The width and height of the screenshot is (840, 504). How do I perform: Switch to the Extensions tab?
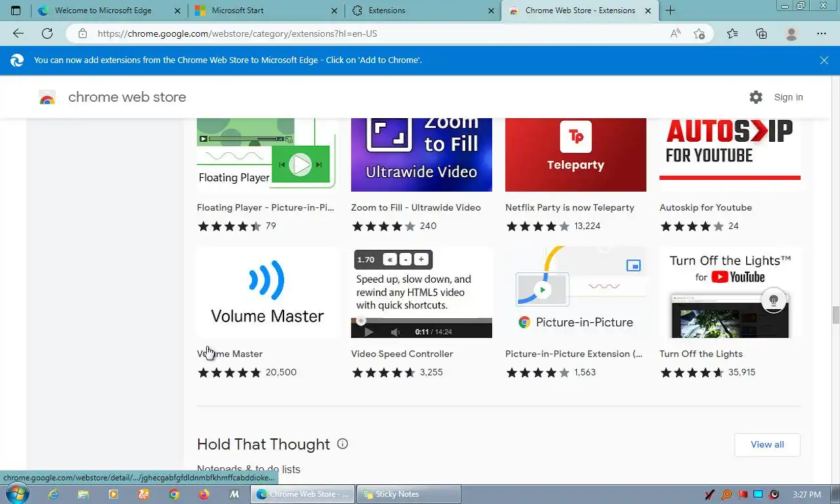tap(421, 10)
